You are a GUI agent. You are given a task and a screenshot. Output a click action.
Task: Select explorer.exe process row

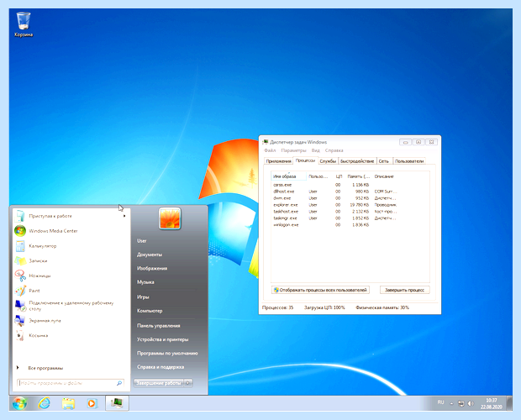335,205
